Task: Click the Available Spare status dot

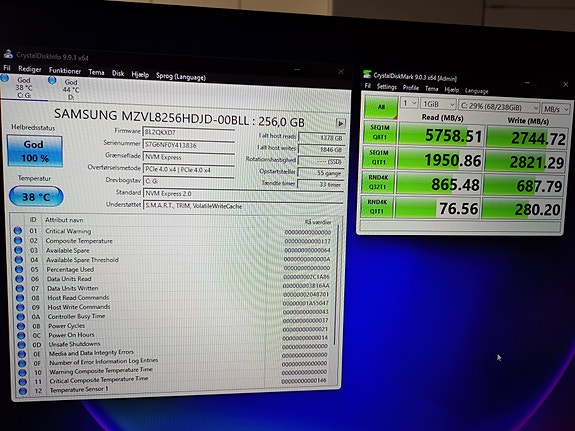Action: tap(18, 250)
